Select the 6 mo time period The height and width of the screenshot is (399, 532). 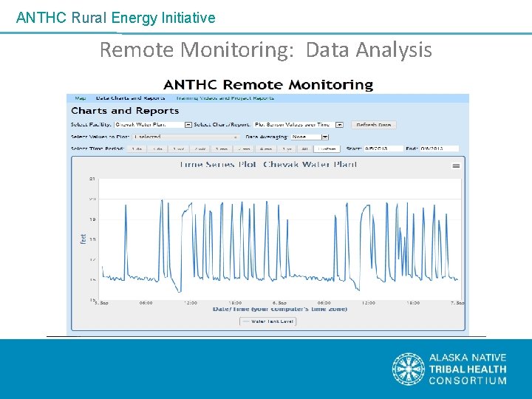pos(266,149)
